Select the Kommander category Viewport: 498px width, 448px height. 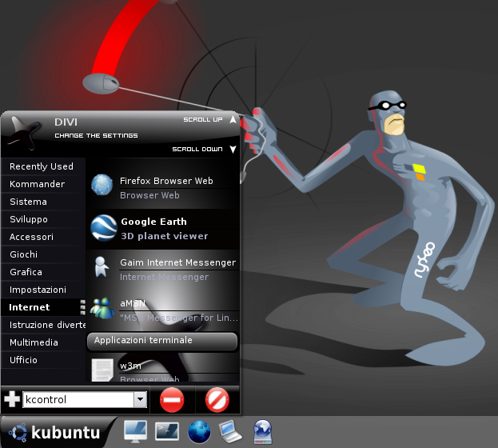coord(43,184)
